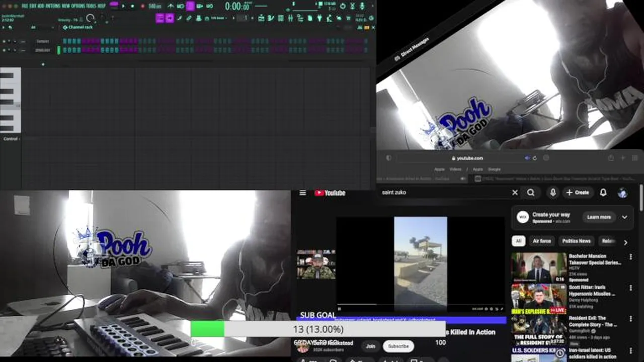Open the Control section dropdown in piano roll

11,139
